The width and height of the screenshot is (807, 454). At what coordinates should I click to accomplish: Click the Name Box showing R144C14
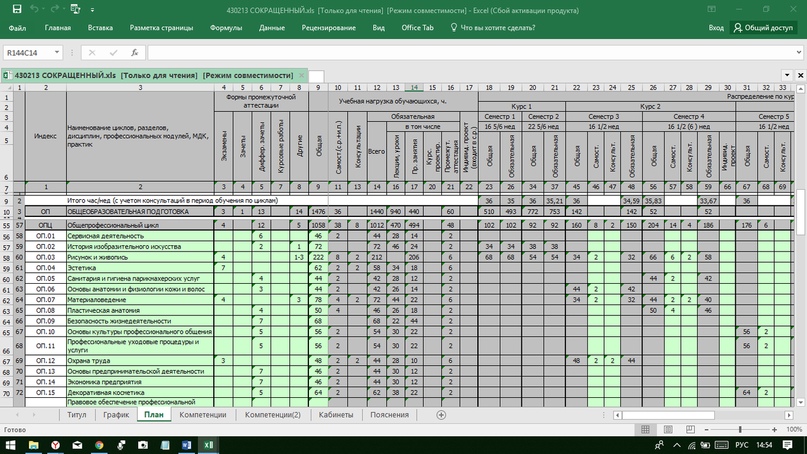point(28,53)
